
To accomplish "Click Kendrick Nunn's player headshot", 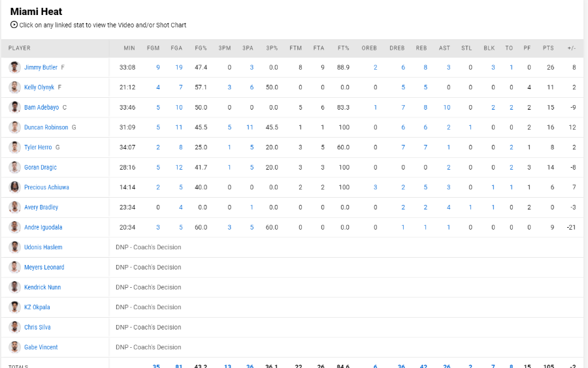I will [14, 287].
